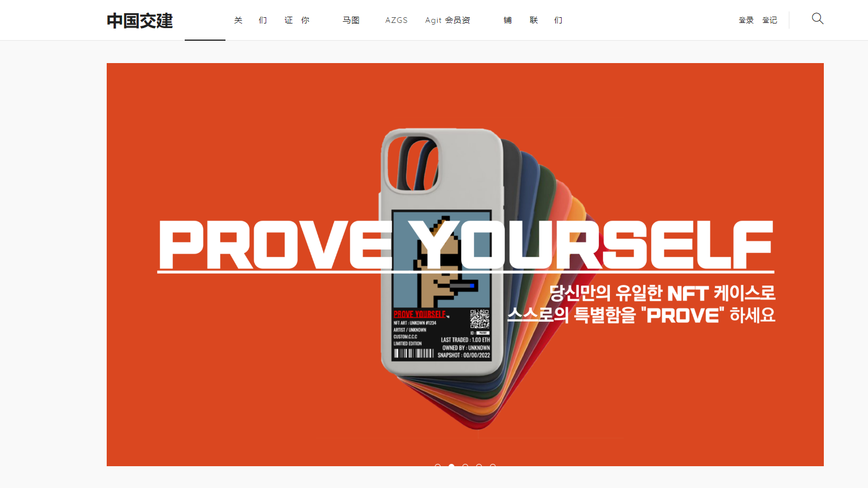Open the "AZGS" menu item
Viewport: 868px width, 492px height.
coord(396,20)
